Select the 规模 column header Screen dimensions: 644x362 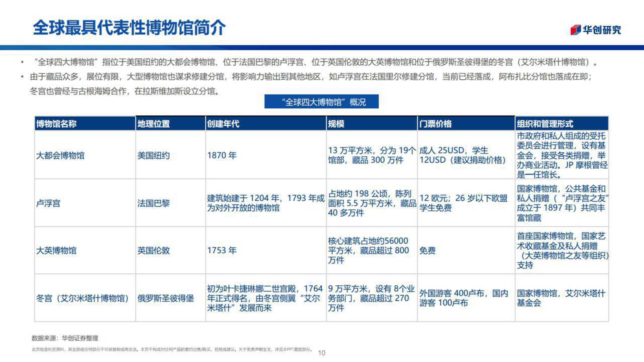tap(372, 123)
